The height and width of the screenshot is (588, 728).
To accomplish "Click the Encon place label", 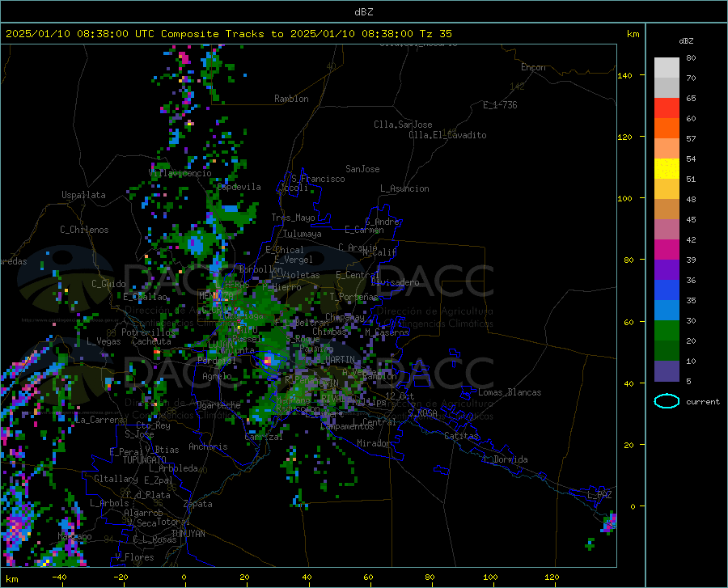I will (533, 67).
